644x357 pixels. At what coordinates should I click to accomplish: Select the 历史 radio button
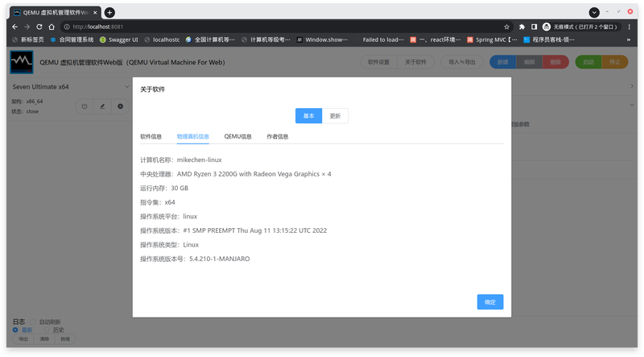[47, 330]
